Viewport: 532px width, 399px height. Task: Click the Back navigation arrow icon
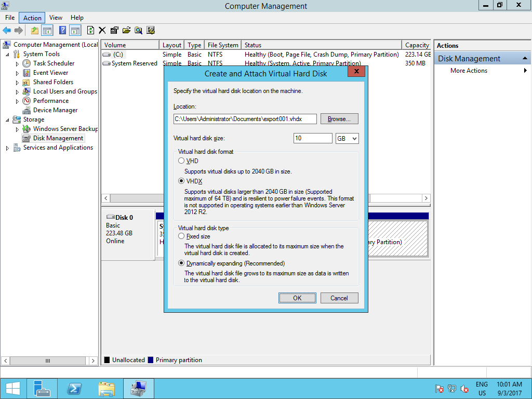coord(7,30)
